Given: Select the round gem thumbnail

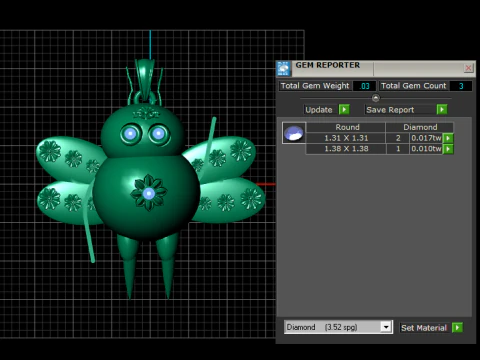Looking at the screenshot, I should tap(294, 133).
